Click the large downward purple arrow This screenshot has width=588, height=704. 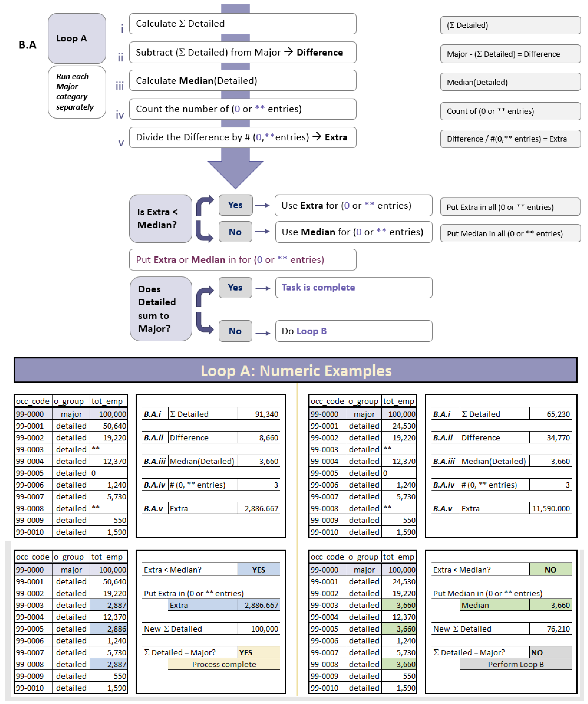(x=235, y=169)
